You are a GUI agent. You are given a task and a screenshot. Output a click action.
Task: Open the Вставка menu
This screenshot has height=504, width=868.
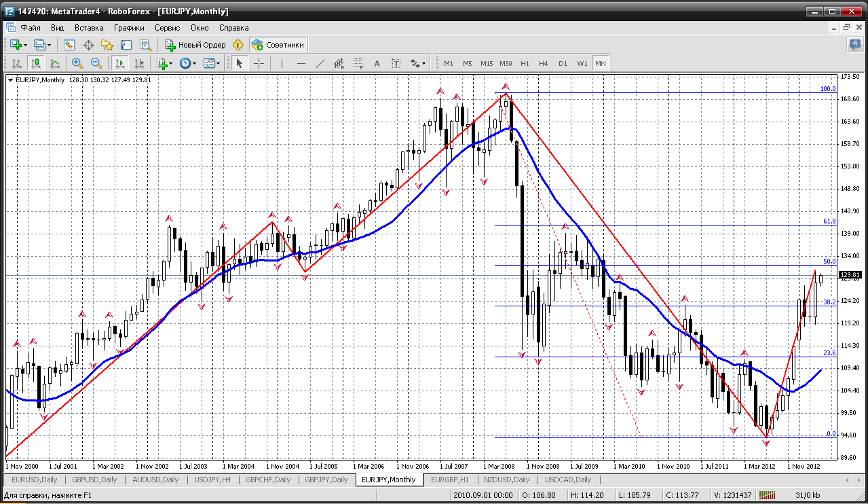(x=89, y=28)
